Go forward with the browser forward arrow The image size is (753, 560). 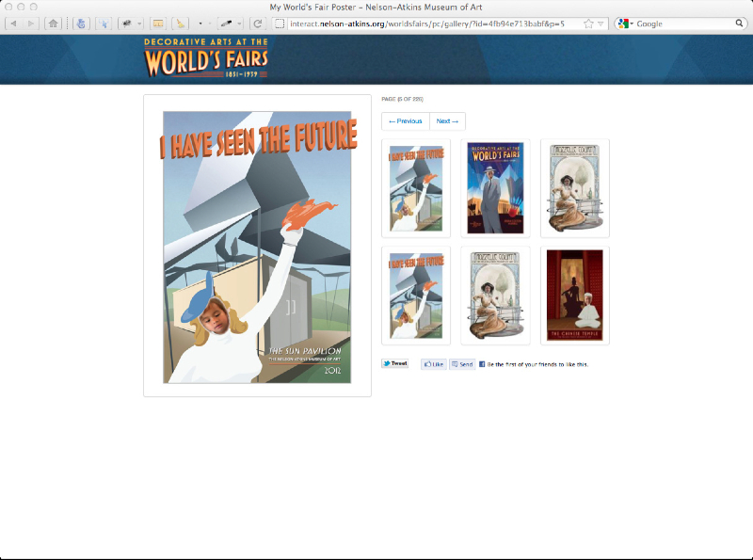[31, 24]
